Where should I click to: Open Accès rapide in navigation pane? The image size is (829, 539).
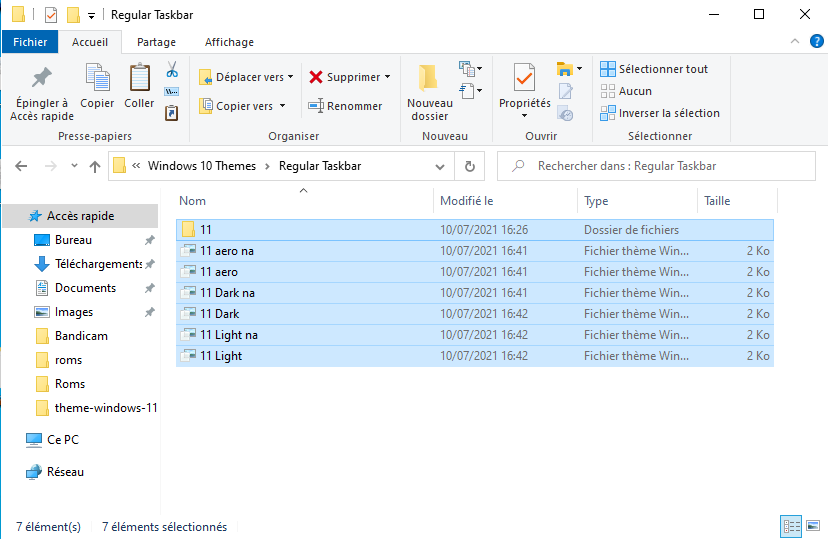point(80,216)
